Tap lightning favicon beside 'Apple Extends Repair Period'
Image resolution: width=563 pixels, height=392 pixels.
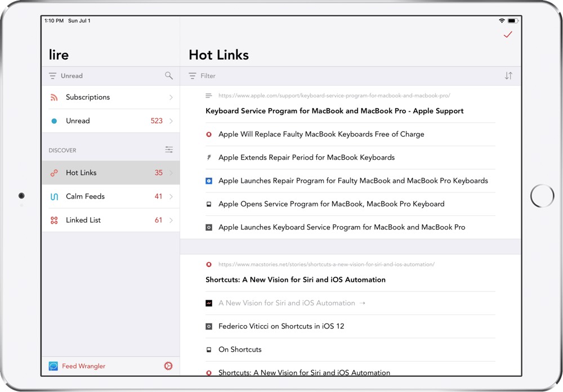coord(209,157)
